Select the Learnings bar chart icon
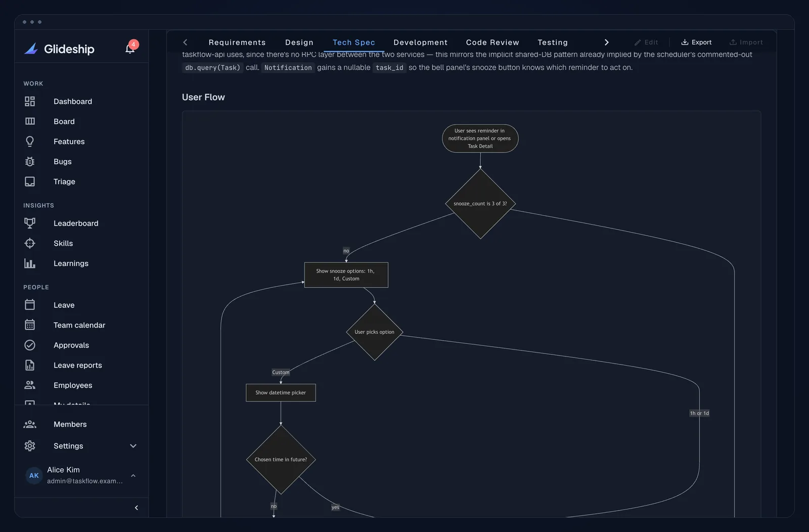Image resolution: width=809 pixels, height=532 pixels. 30,263
